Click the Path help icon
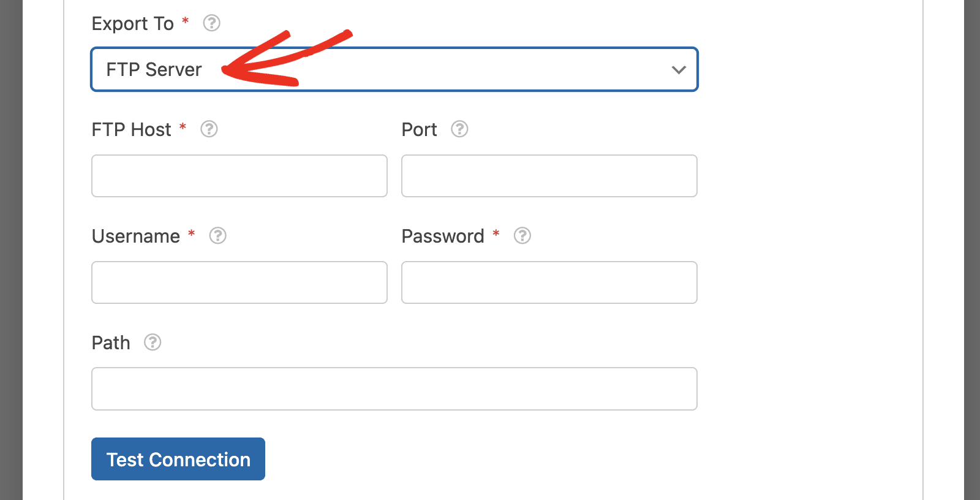The width and height of the screenshot is (980, 500). point(152,343)
